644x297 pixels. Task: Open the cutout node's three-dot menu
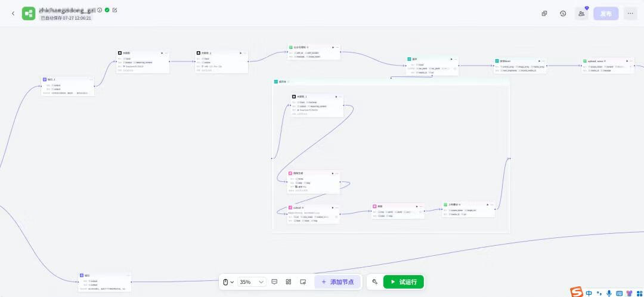(x=336, y=208)
